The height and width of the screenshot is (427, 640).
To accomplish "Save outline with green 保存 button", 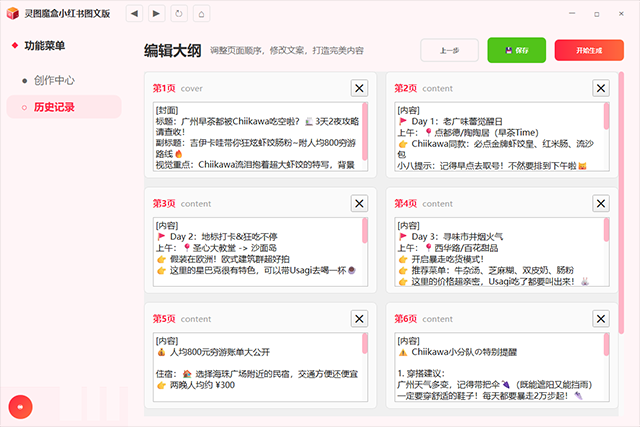I will (516, 50).
